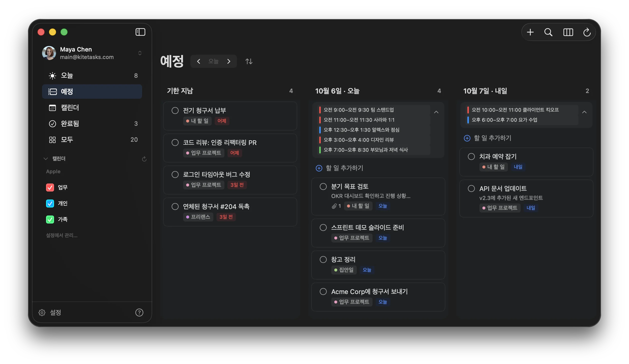The height and width of the screenshot is (364, 629).
Task: Mark Acme Corp에 청구서 보내기 done
Action: pos(323,291)
